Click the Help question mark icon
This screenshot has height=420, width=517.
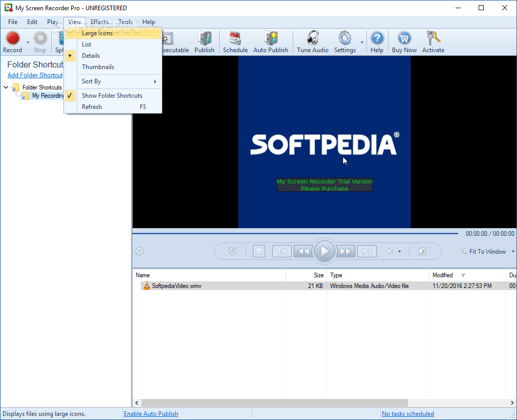377,38
